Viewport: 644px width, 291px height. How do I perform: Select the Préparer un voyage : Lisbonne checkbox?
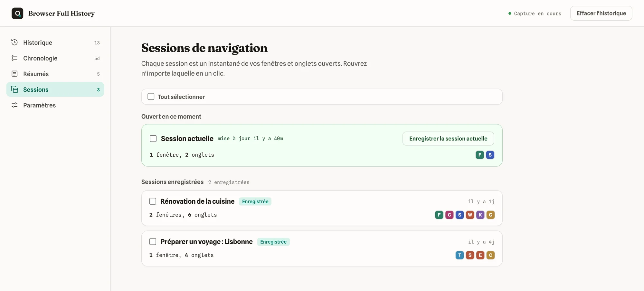(153, 242)
